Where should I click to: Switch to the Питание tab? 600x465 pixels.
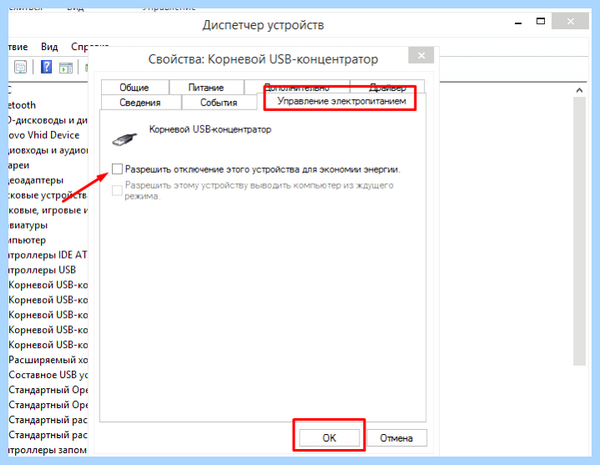tap(206, 87)
